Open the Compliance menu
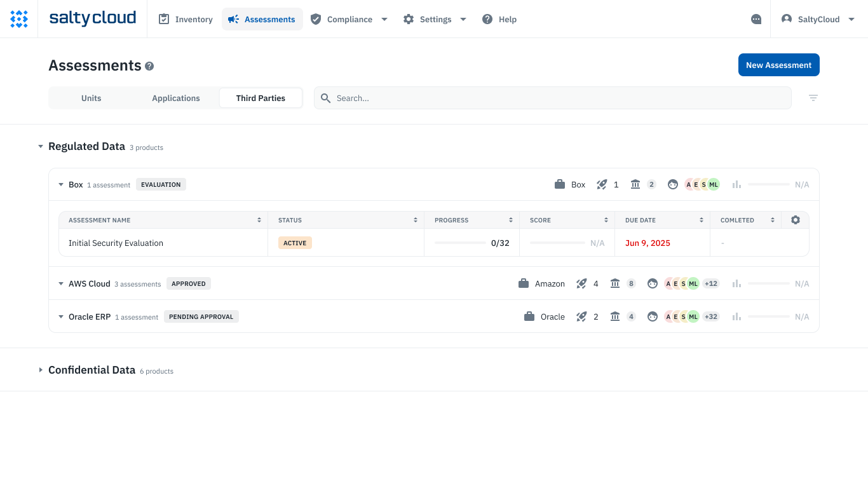Viewport: 868px width, 488px height. click(349, 19)
